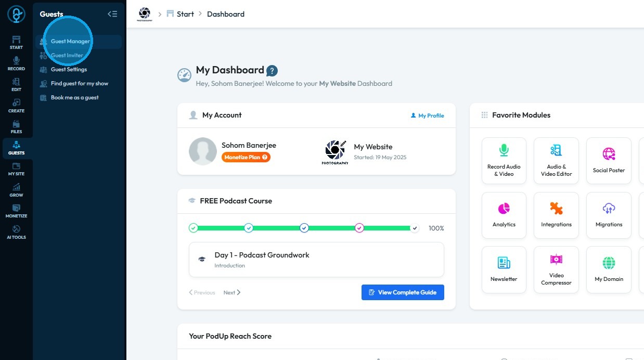Go to Next course day
The width and height of the screenshot is (644, 360).
[232, 292]
